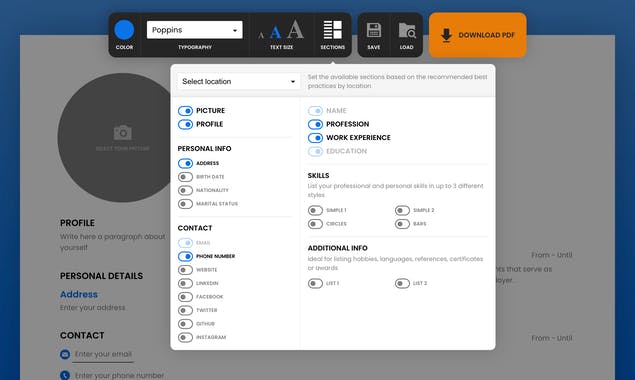
Task: Open the Sections layout icon
Action: [x=332, y=30]
